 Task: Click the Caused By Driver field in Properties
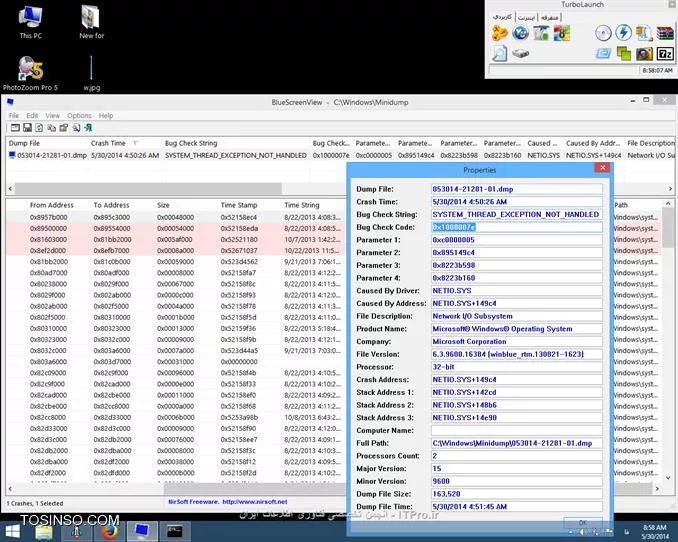[516, 291]
